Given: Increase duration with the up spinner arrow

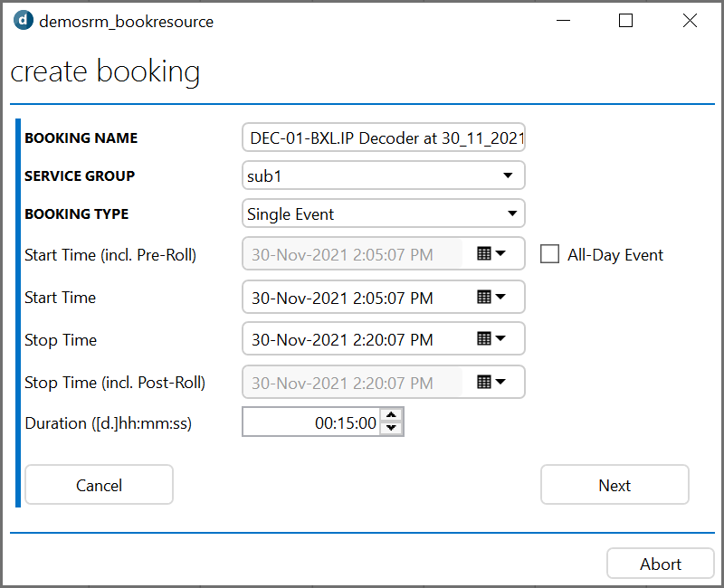Looking at the screenshot, I should pos(392,415).
